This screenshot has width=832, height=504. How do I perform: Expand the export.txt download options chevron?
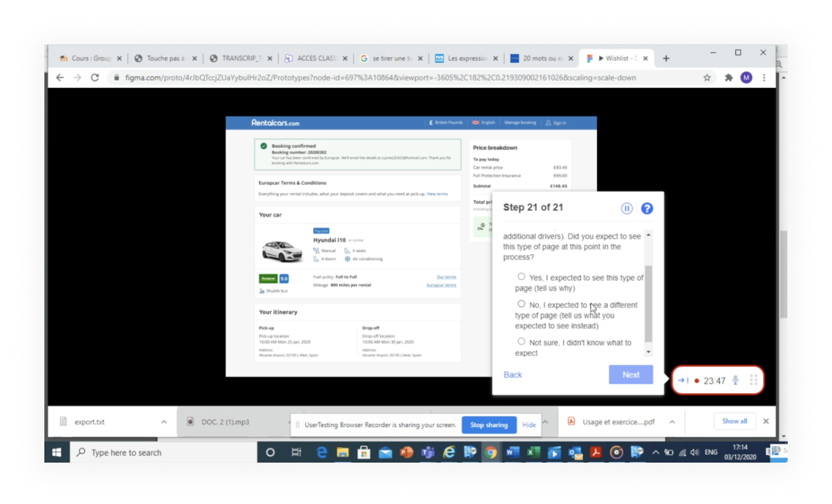164,422
